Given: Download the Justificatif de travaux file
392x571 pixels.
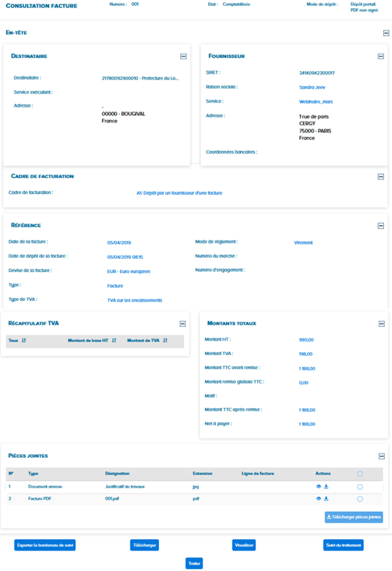Looking at the screenshot, I should pos(326,486).
